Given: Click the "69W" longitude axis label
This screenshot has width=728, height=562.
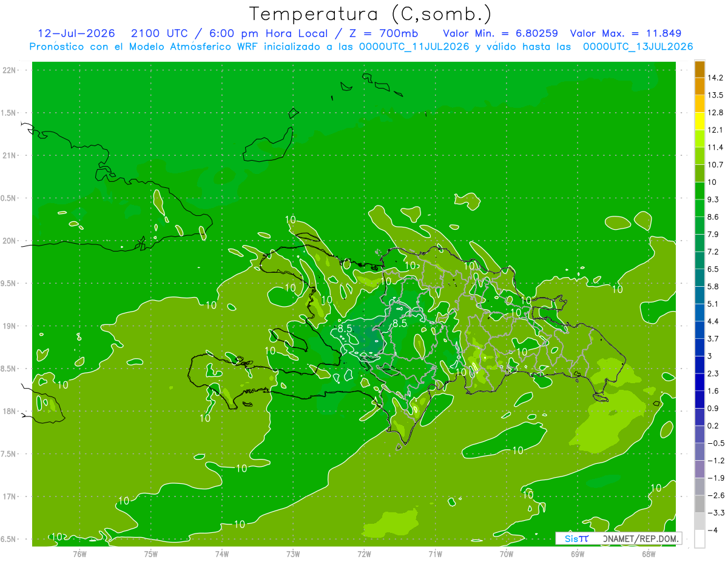Looking at the screenshot, I should (x=578, y=554).
